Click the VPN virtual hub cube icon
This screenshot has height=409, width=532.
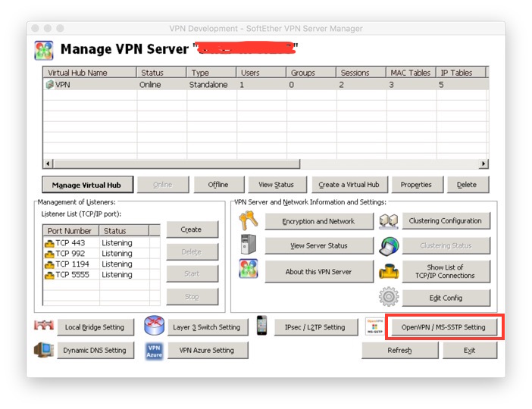tap(49, 84)
